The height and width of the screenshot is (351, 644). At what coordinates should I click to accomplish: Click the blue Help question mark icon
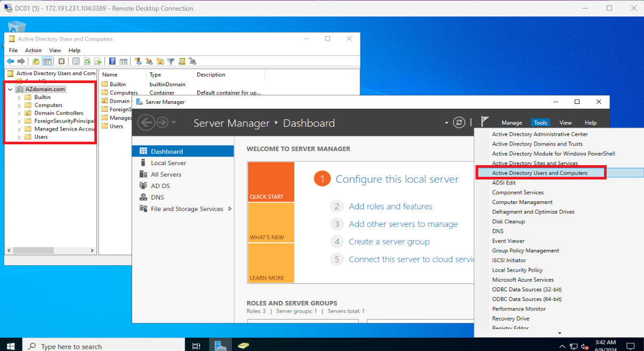click(112, 61)
